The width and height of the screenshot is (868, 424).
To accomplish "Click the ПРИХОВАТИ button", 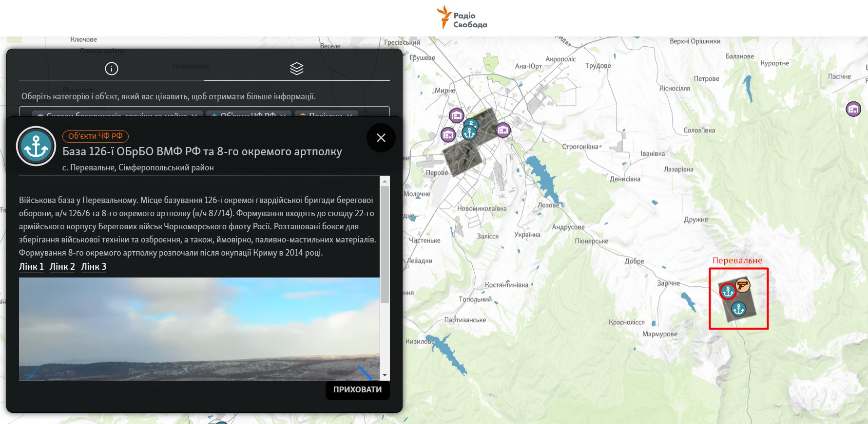I will pyautogui.click(x=358, y=390).
